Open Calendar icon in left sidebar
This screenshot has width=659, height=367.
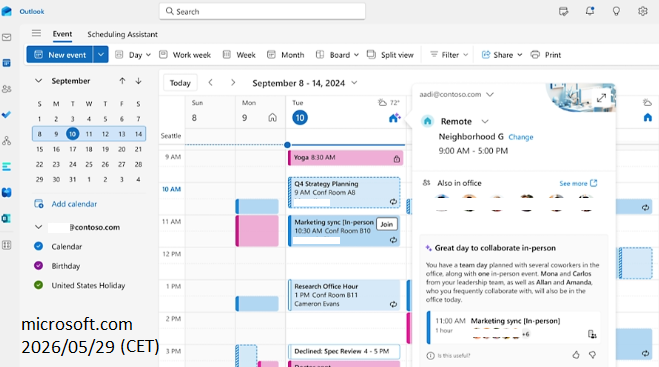[7, 63]
